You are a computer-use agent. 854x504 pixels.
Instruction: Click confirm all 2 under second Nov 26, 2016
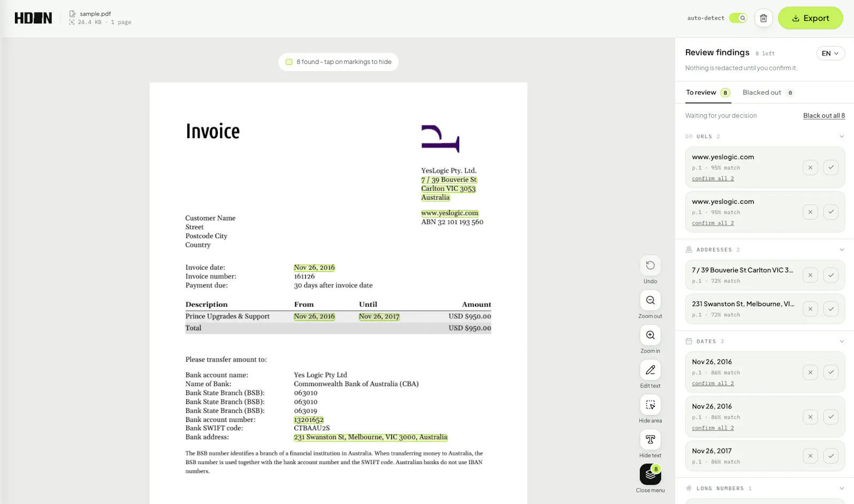(x=713, y=428)
